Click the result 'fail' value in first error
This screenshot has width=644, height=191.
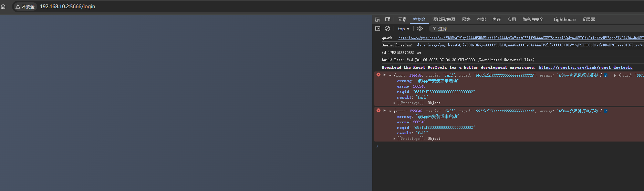(x=422, y=97)
